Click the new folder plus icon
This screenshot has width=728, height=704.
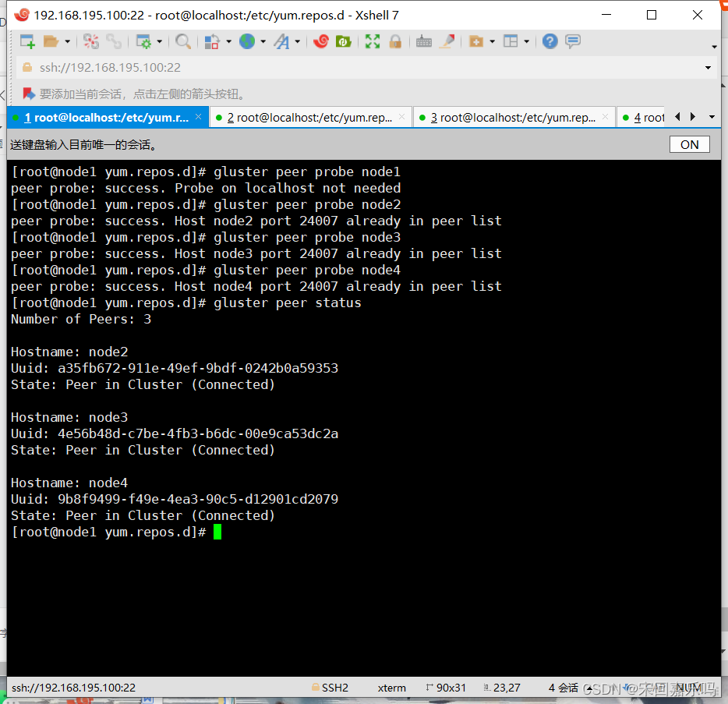tap(476, 42)
